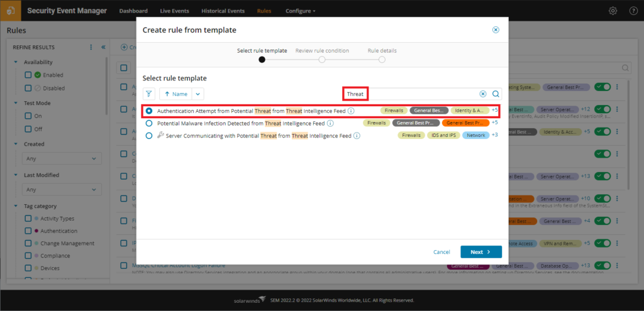644x311 pixels.
Task: Check the Compliance tag checkbox
Action: point(28,256)
